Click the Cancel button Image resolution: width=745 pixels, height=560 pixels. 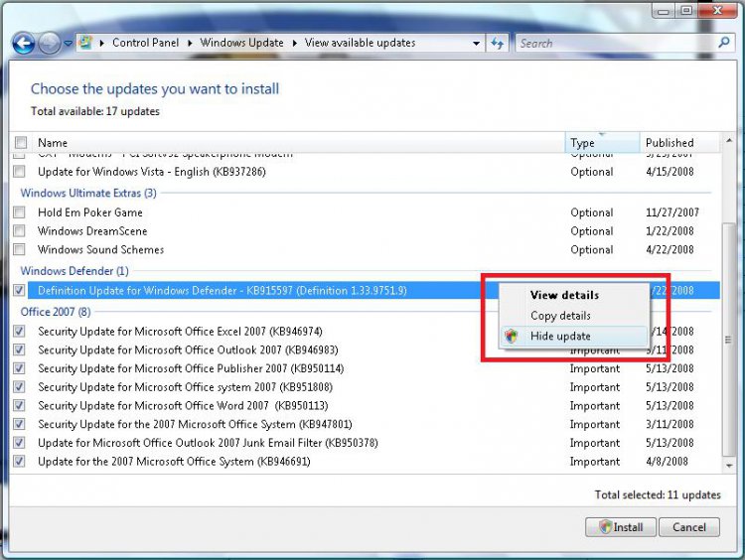[689, 527]
